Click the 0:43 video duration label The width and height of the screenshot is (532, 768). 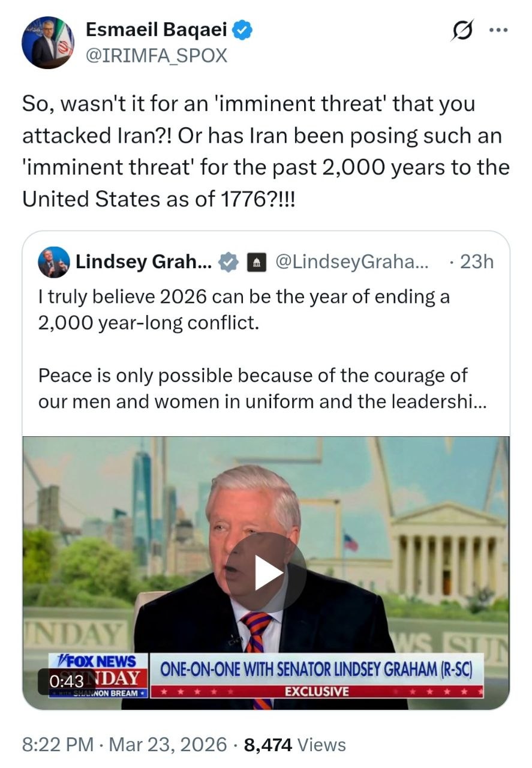click(67, 681)
